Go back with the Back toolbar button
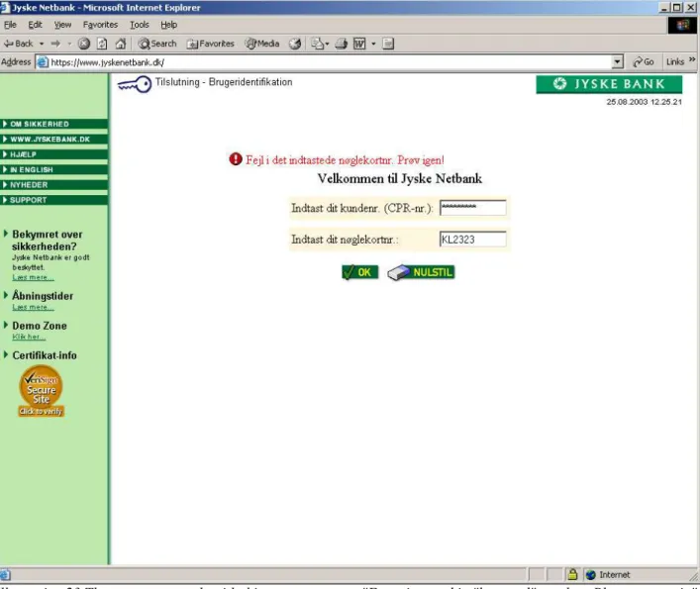 pos(18,44)
